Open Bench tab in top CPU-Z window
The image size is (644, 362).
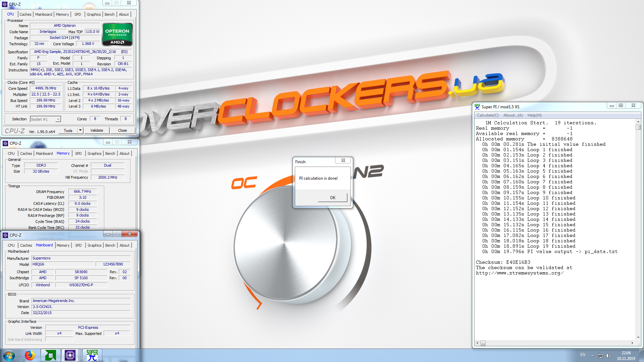coord(110,14)
